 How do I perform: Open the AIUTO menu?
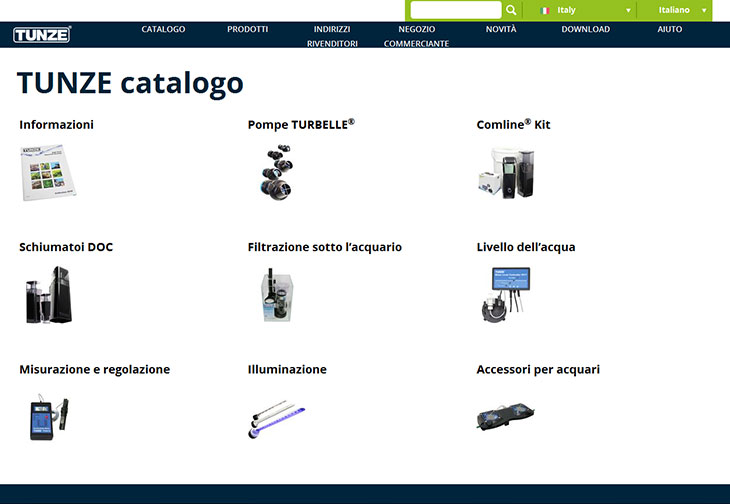[x=670, y=29]
